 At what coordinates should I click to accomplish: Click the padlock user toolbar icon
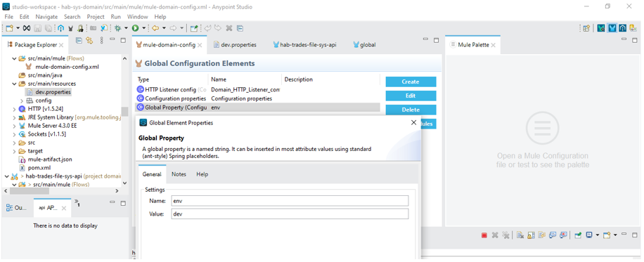coord(80,28)
